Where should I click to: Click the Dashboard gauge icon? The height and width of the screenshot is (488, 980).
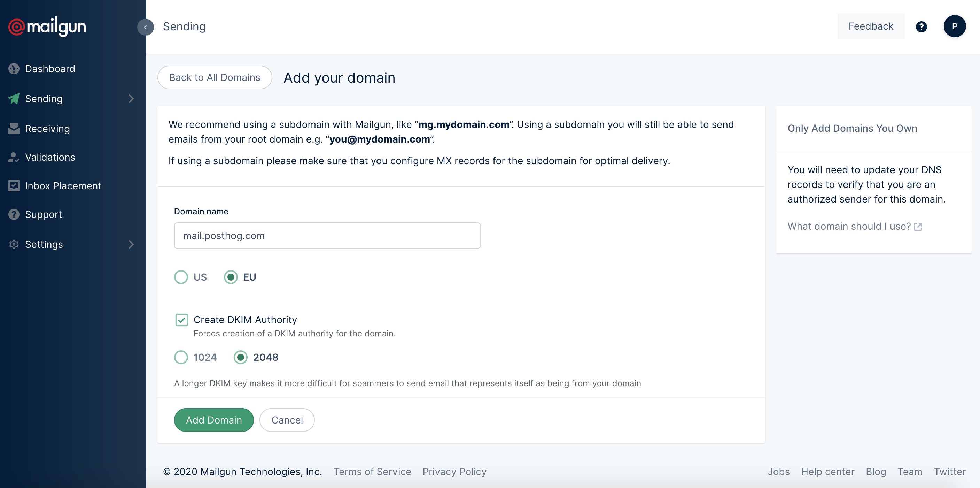14,69
